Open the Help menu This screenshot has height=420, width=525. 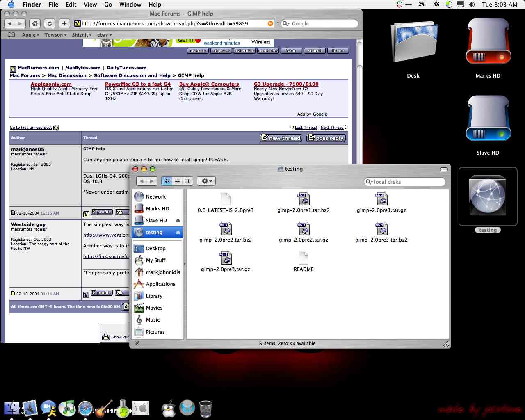155,5
